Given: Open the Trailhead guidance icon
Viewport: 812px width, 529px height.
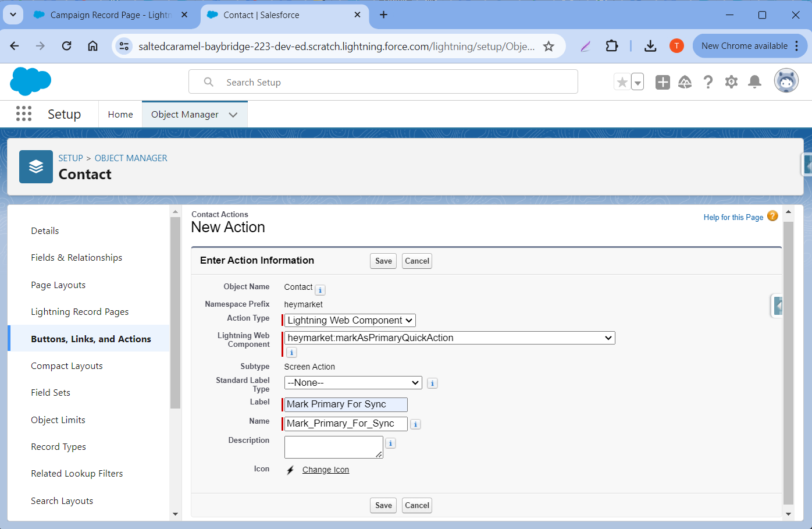Looking at the screenshot, I should [685, 82].
